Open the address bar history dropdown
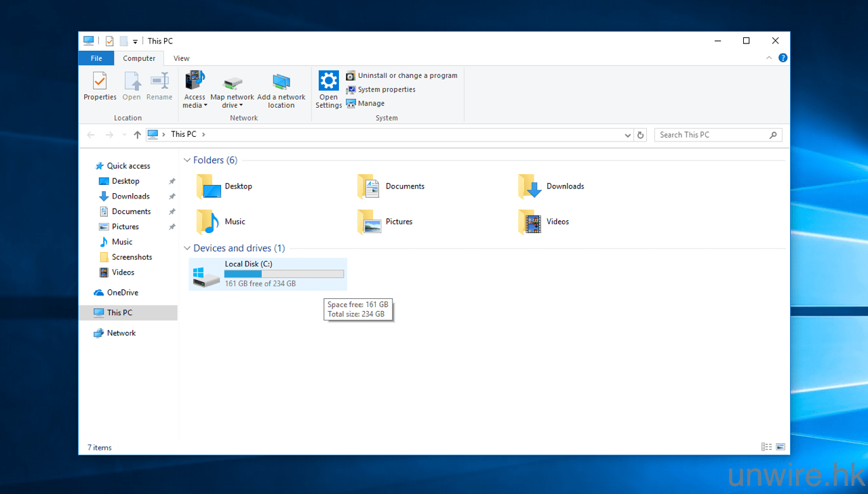 tap(627, 135)
